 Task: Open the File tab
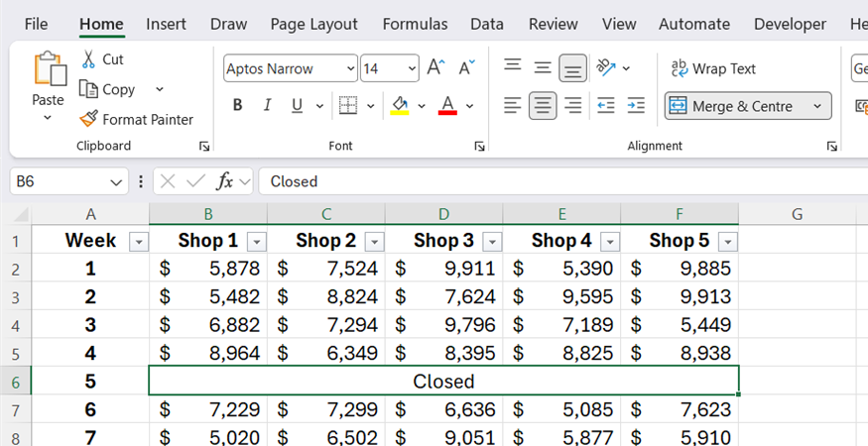(x=36, y=24)
